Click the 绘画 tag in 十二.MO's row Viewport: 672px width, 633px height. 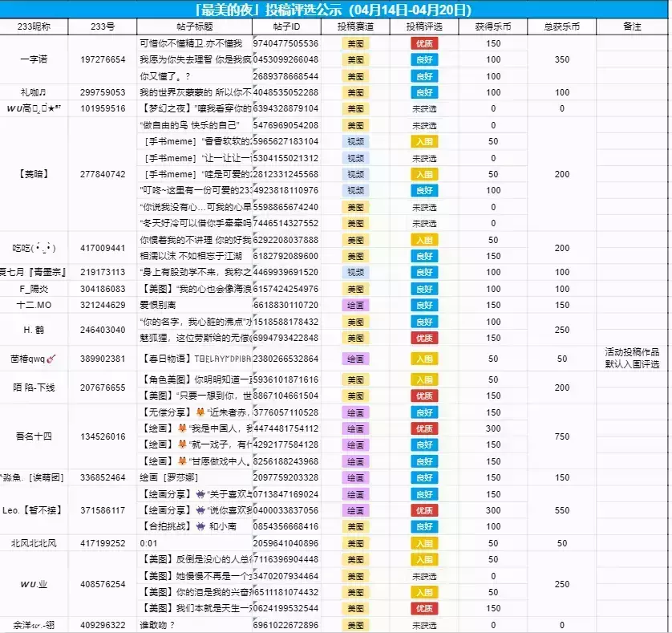355,305
